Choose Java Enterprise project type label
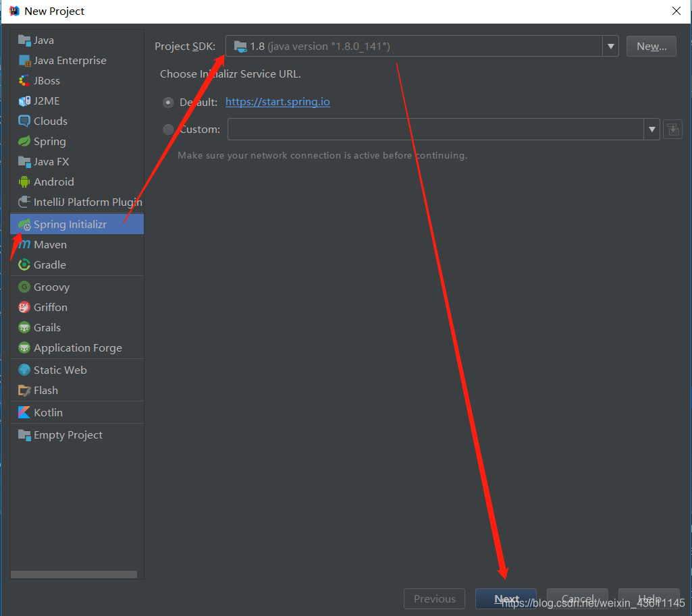The image size is (692, 616). [70, 61]
